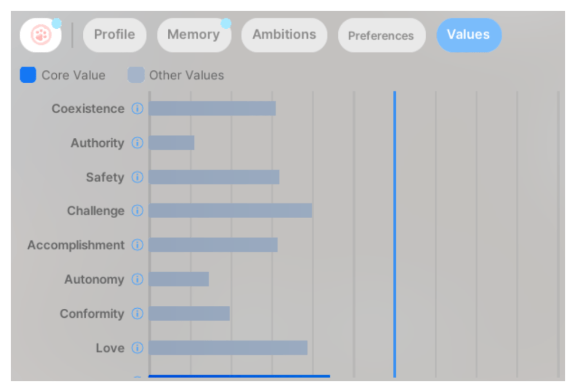The image size is (576, 392).
Task: Show info icon next to Authority
Action: click(x=137, y=143)
